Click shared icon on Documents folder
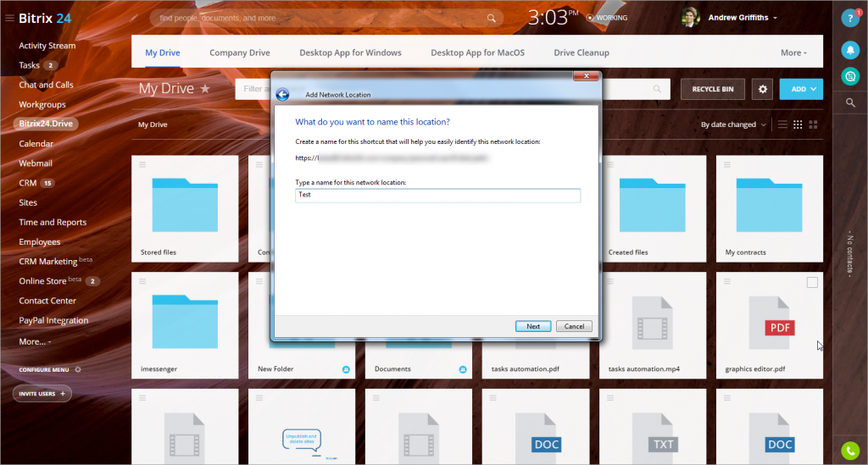 pyautogui.click(x=463, y=369)
